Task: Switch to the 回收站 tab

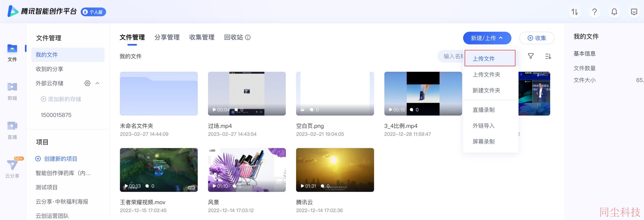Action: tap(233, 37)
